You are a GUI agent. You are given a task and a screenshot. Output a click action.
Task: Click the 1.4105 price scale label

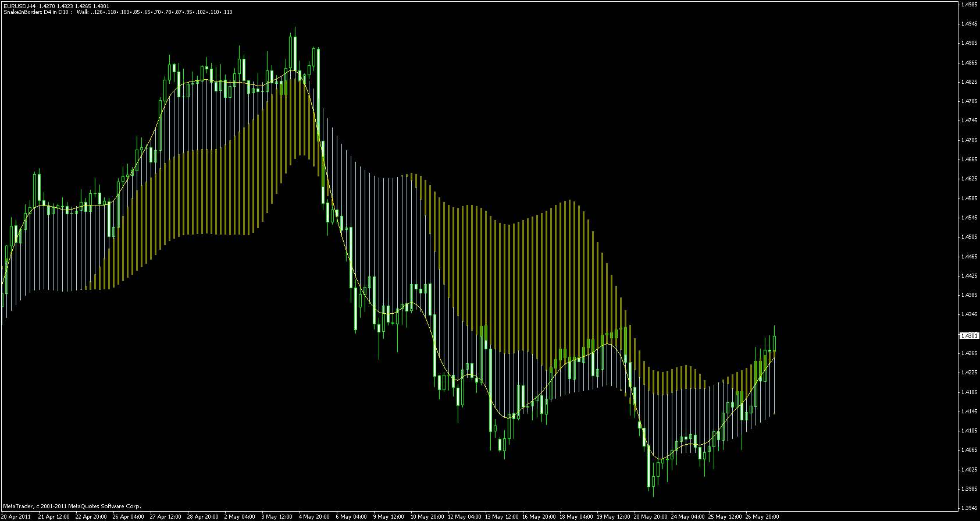pyautogui.click(x=969, y=431)
